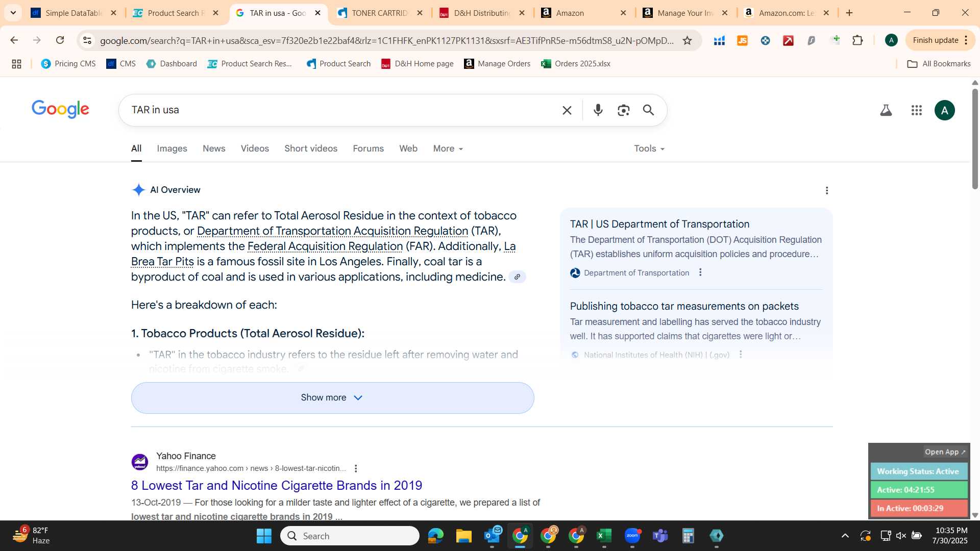
Task: Open the tab search dropdown arrow
Action: pyautogui.click(x=13, y=13)
